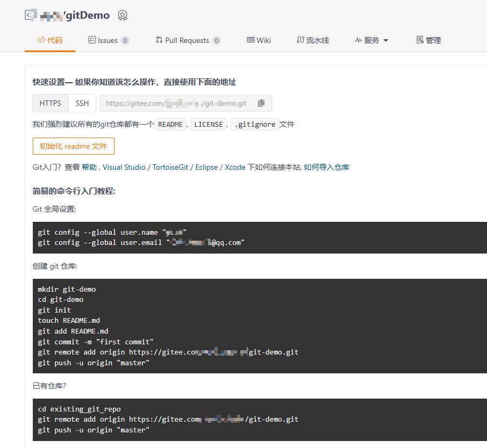This screenshot has height=448, width=487.
Task: Go to the Wiki tab
Action: (259, 40)
